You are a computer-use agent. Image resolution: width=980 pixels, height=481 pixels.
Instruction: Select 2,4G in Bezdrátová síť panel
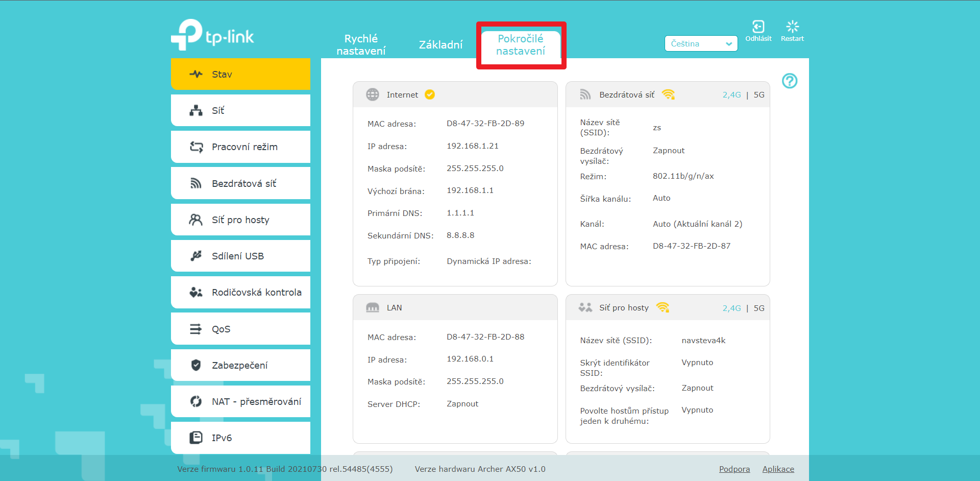click(731, 95)
